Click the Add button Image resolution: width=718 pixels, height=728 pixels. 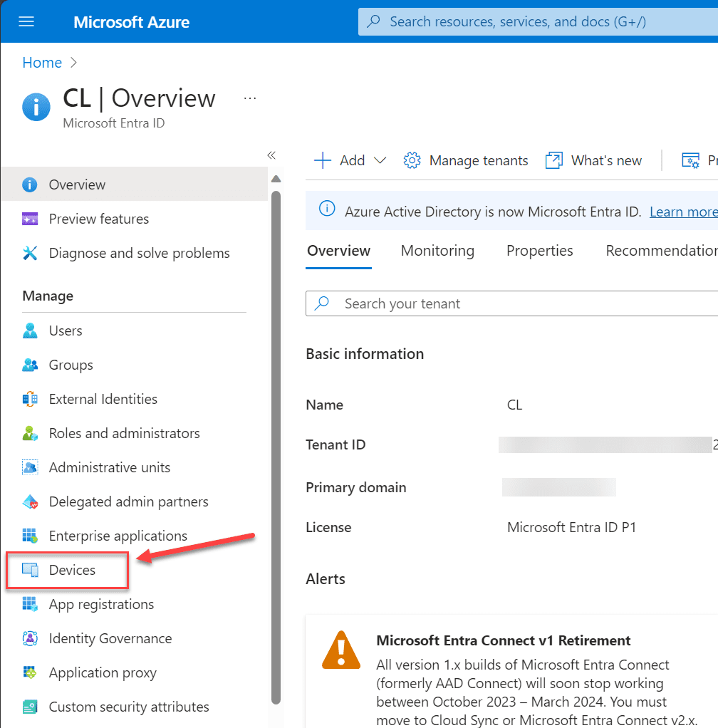350,161
